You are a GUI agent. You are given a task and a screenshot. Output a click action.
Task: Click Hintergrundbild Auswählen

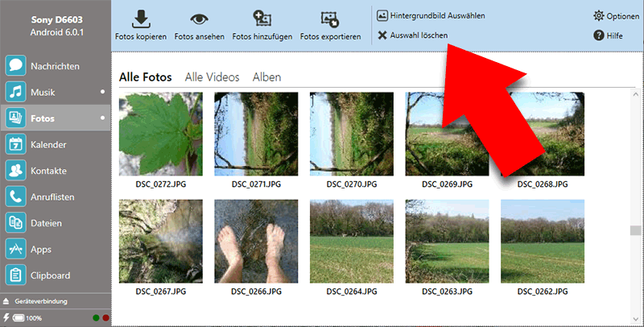[x=431, y=15]
